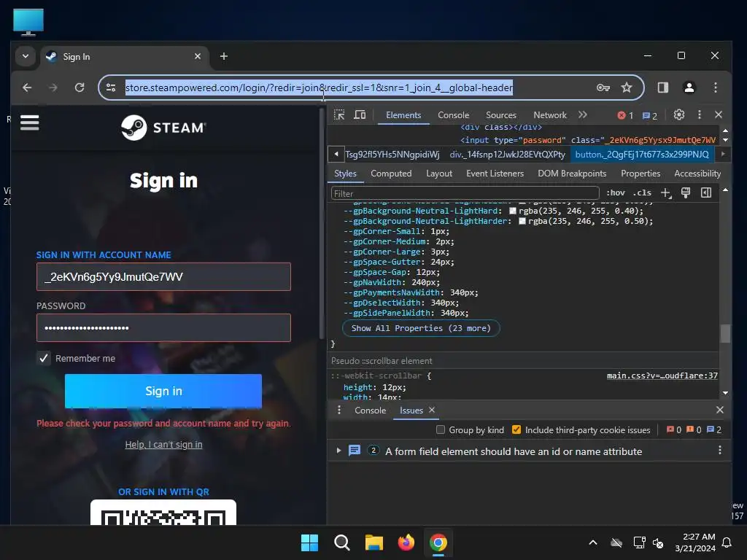
Task: Switch to the Sources tab
Action: (500, 115)
